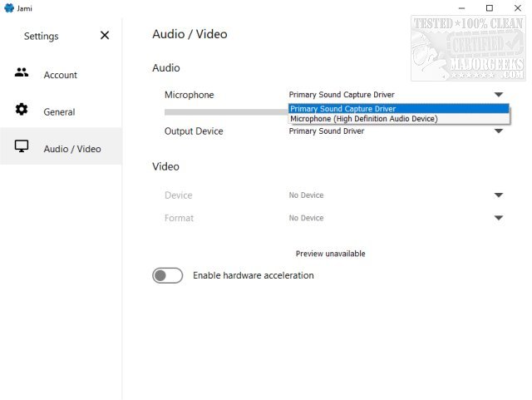This screenshot has height=400, width=532.
Task: Toggle Enable hardware acceleration switch
Action: [x=167, y=275]
